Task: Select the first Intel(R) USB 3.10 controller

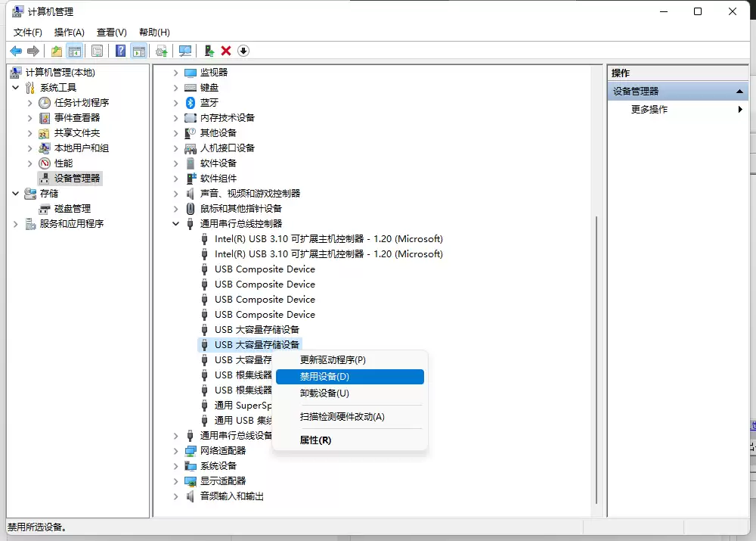Action: pyautogui.click(x=328, y=239)
